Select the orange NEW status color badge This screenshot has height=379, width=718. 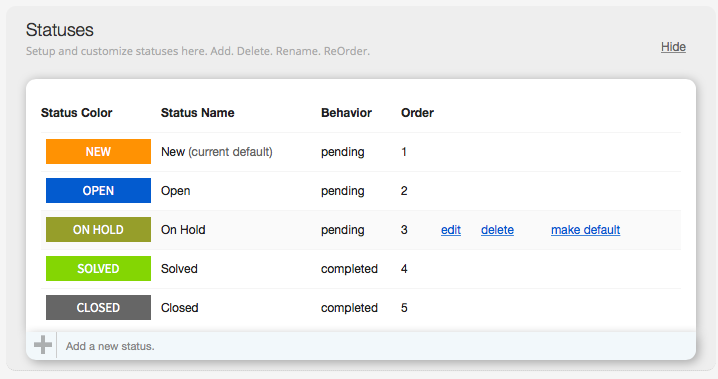click(x=98, y=152)
